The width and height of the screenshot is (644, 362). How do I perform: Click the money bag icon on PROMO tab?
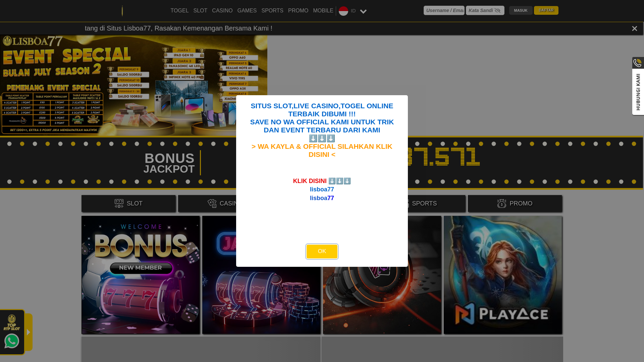(502, 203)
